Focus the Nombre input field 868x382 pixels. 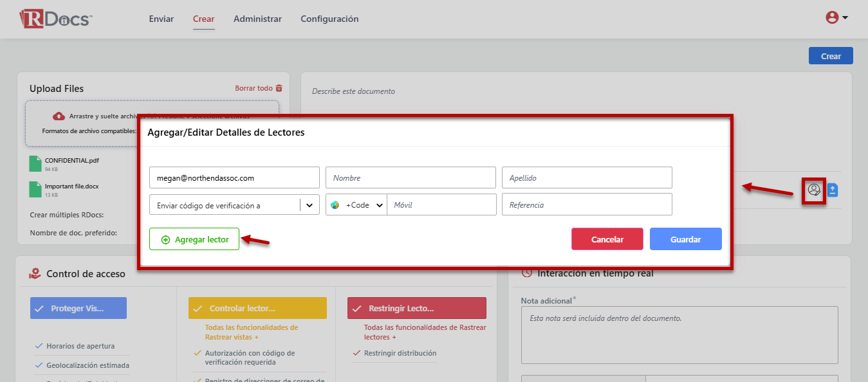(x=411, y=177)
